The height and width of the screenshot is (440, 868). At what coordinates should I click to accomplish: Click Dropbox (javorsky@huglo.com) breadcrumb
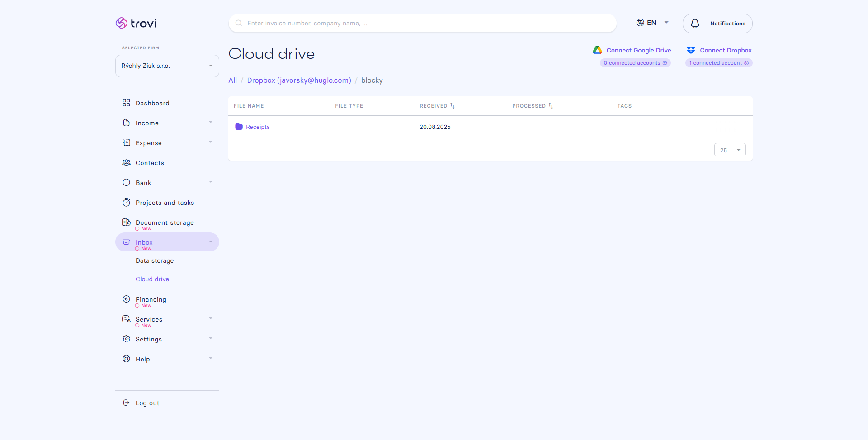299,80
